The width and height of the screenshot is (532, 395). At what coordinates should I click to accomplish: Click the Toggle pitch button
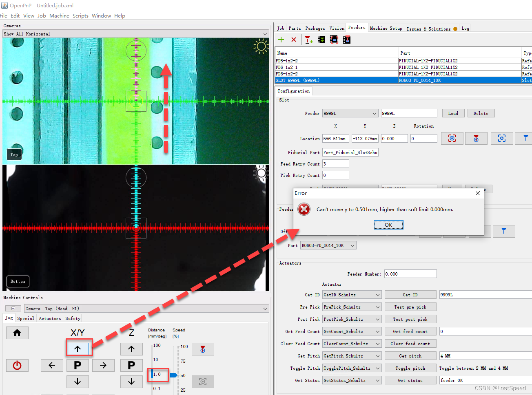point(410,368)
